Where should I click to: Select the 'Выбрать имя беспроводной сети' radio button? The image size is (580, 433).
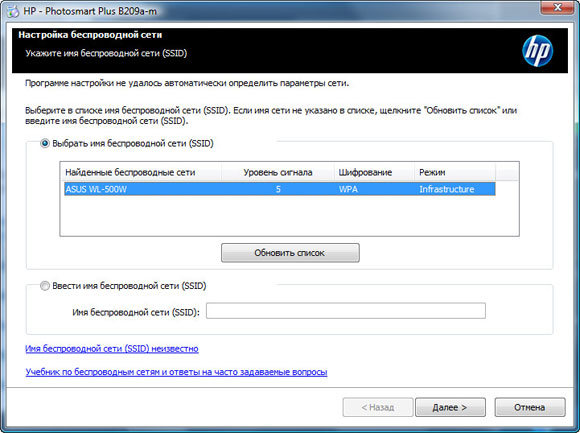pos(45,143)
